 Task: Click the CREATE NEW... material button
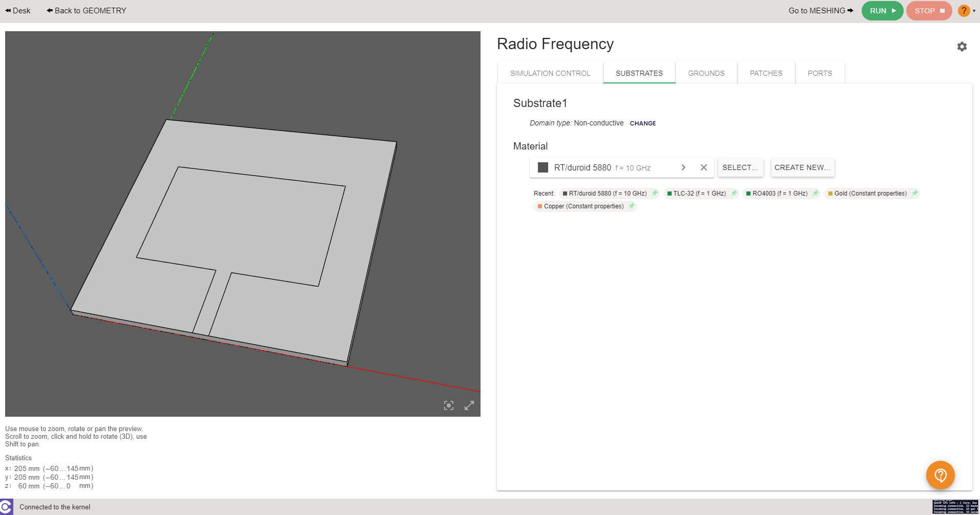[802, 167]
